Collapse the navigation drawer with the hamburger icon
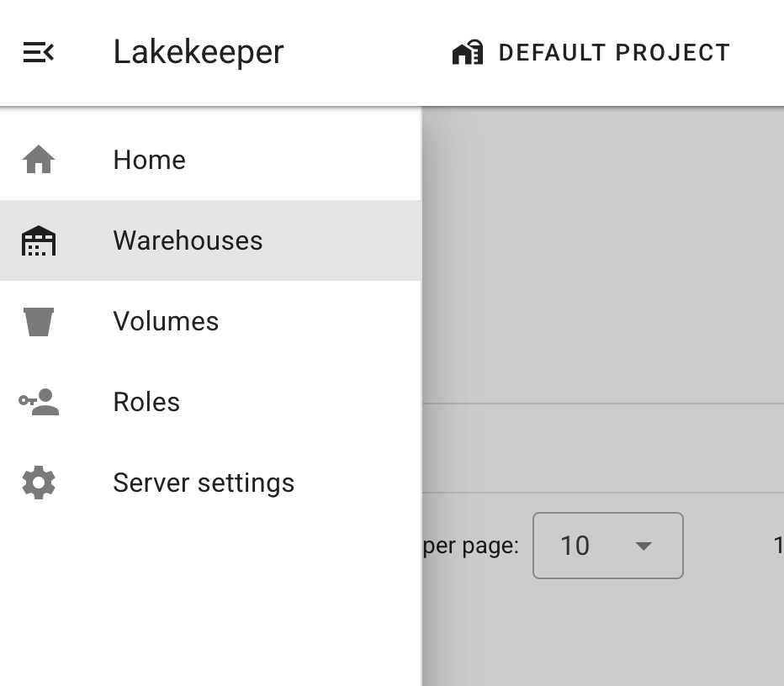784x686 pixels. [x=39, y=53]
